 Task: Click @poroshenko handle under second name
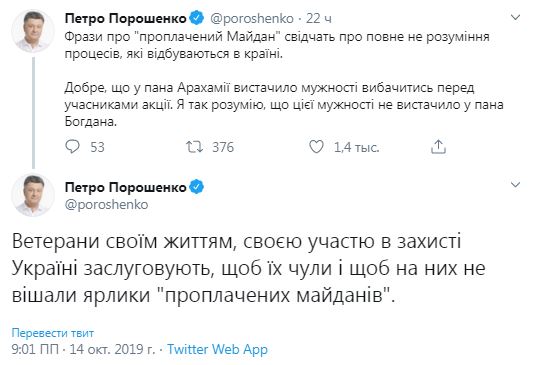[x=106, y=205]
